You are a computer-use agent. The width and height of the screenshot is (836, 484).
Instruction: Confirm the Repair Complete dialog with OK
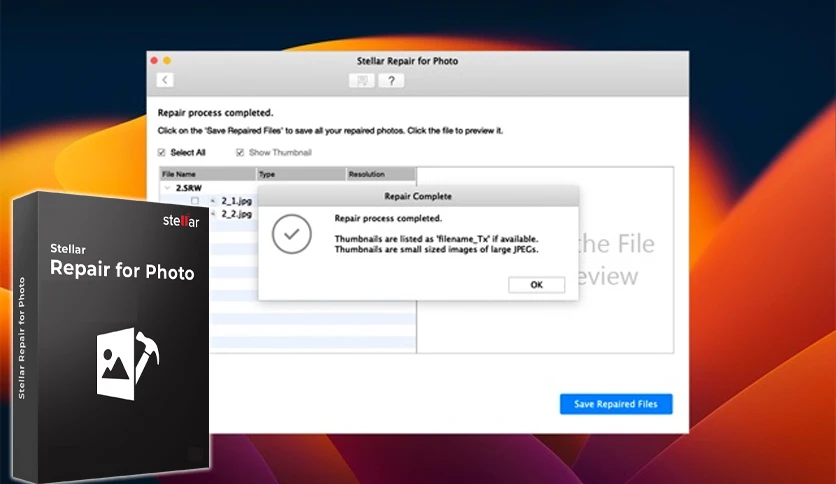coord(536,285)
